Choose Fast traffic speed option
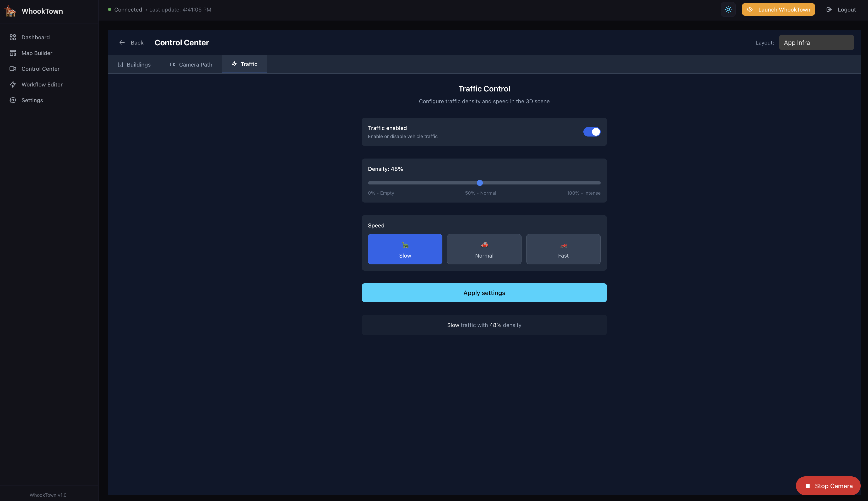This screenshot has height=501, width=868. [x=563, y=249]
